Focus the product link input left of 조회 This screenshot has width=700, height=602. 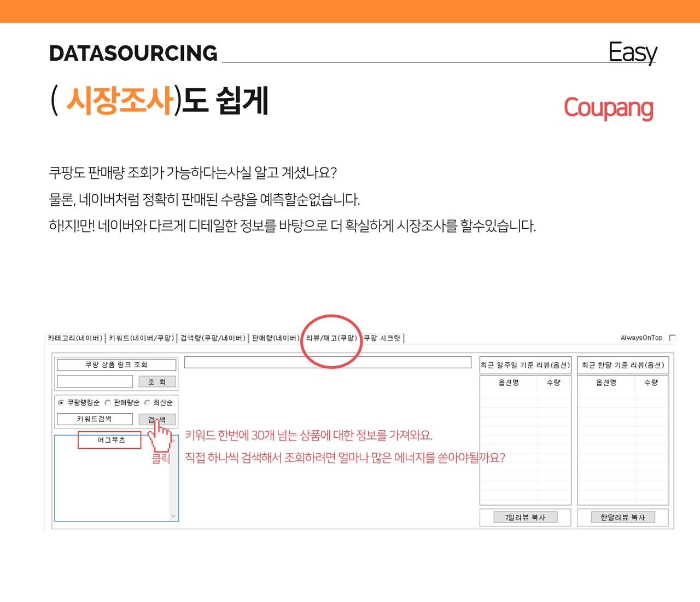[95, 381]
